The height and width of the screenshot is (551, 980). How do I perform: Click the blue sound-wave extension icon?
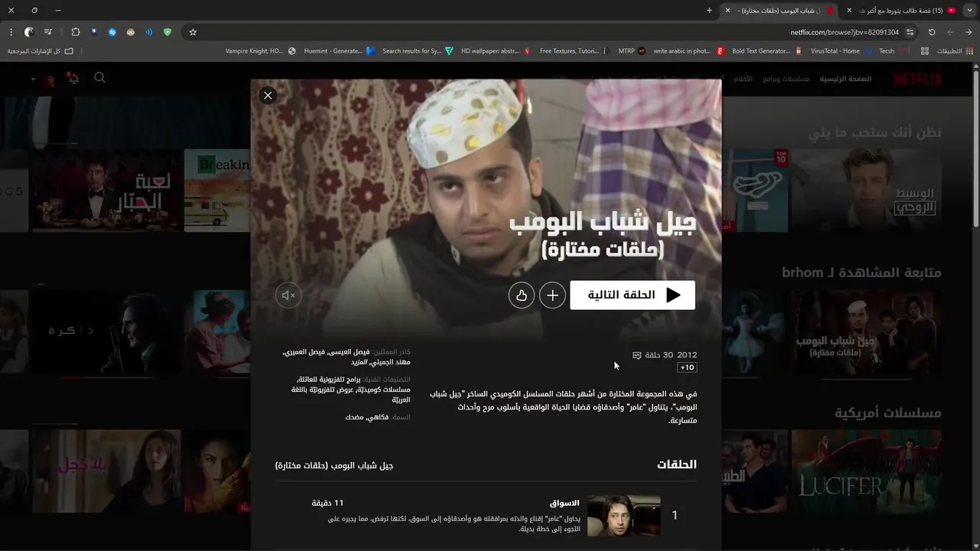coord(149,32)
